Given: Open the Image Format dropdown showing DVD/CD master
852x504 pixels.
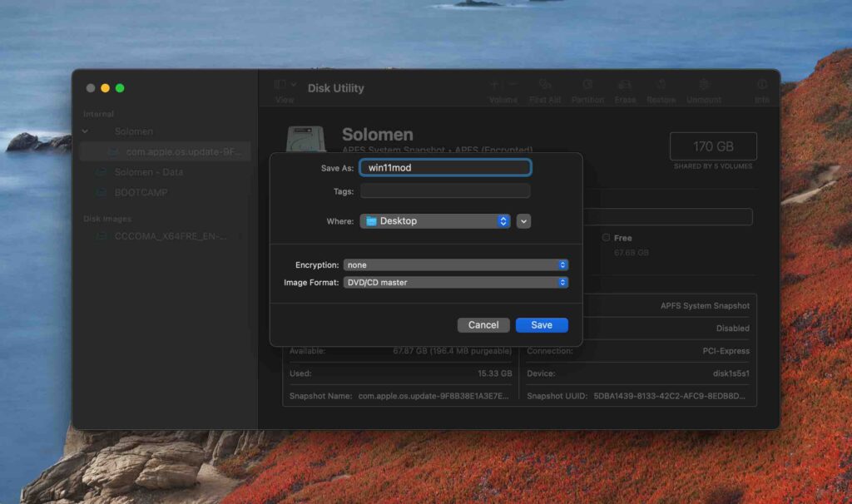Looking at the screenshot, I should (455, 283).
